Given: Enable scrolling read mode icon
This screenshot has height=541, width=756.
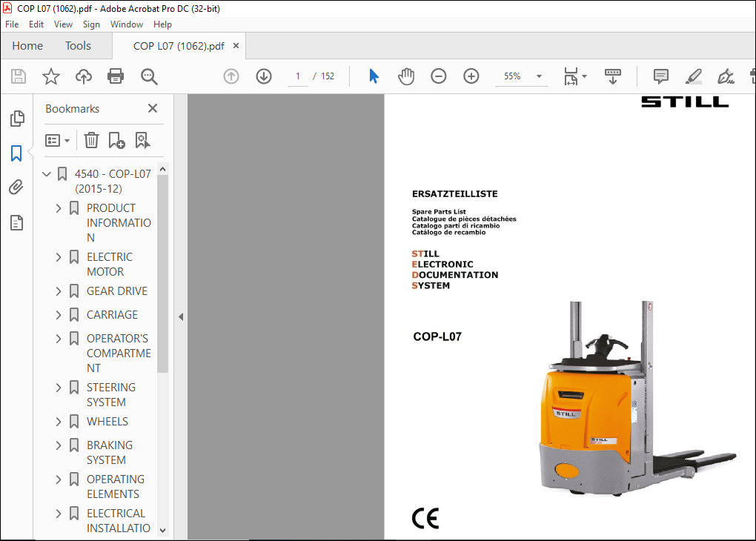Looking at the screenshot, I should (613, 76).
